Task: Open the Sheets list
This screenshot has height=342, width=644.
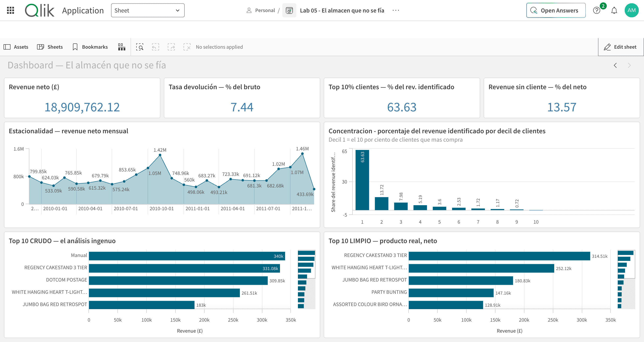Action: [x=50, y=47]
